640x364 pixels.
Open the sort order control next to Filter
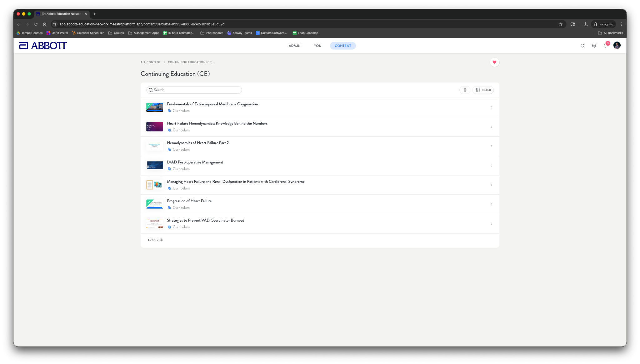(x=465, y=90)
